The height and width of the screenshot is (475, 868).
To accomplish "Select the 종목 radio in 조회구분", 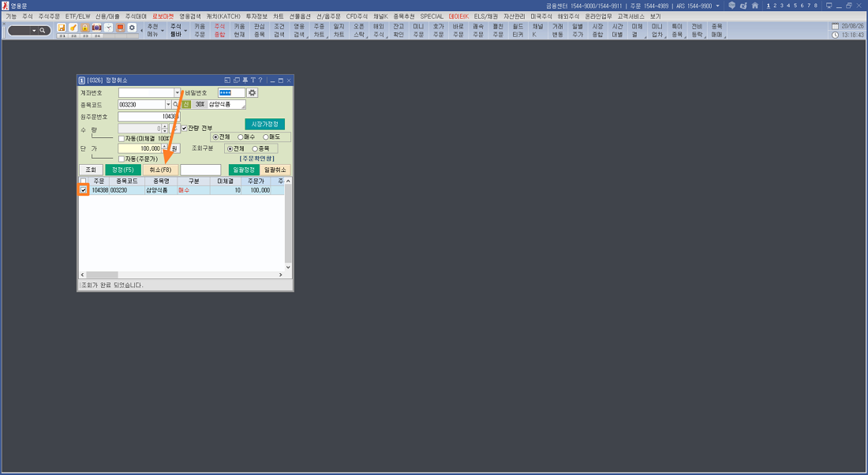I will click(x=255, y=148).
